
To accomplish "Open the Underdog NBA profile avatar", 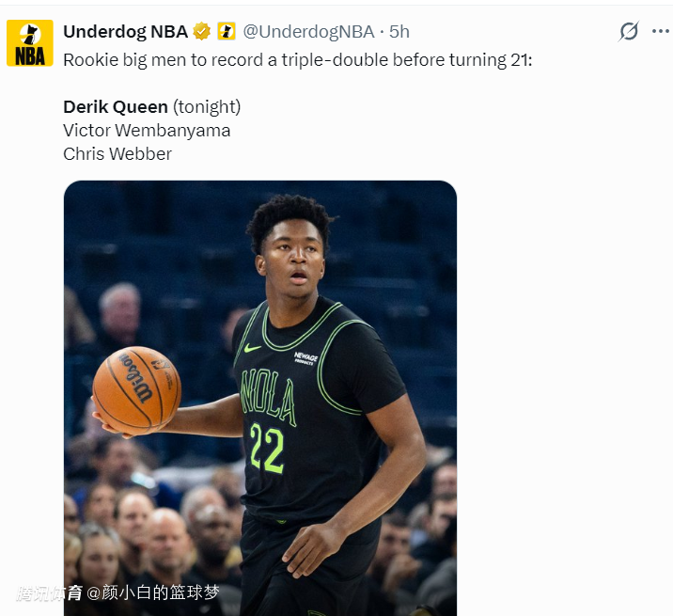I will point(30,43).
